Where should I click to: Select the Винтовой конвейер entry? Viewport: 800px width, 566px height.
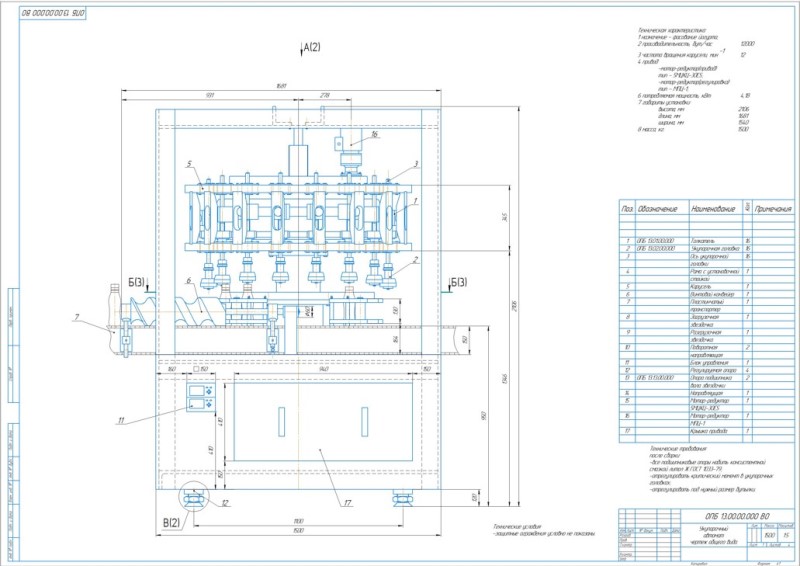[x=712, y=294]
